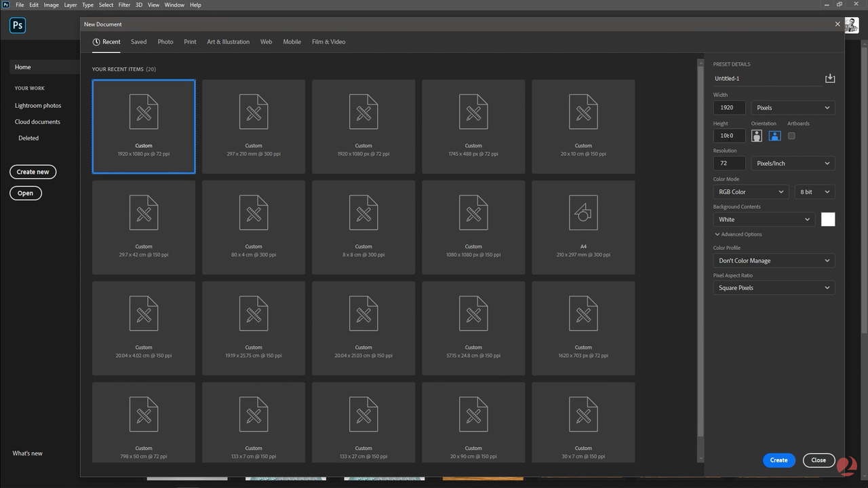Choose the 20 x 90 cm preset

coord(473,422)
